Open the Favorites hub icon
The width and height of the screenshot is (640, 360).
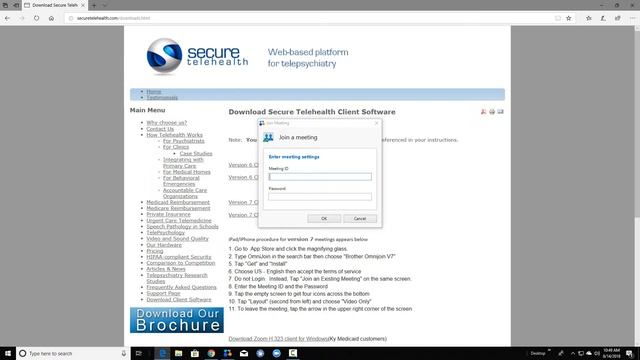tap(589, 18)
